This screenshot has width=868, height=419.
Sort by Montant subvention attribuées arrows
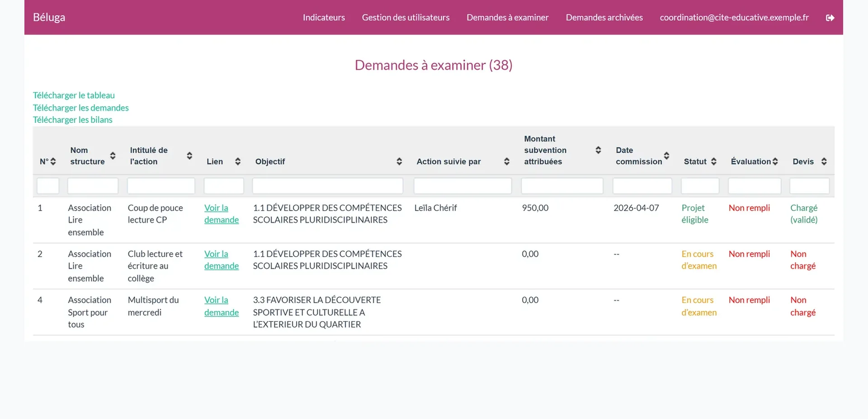click(598, 150)
